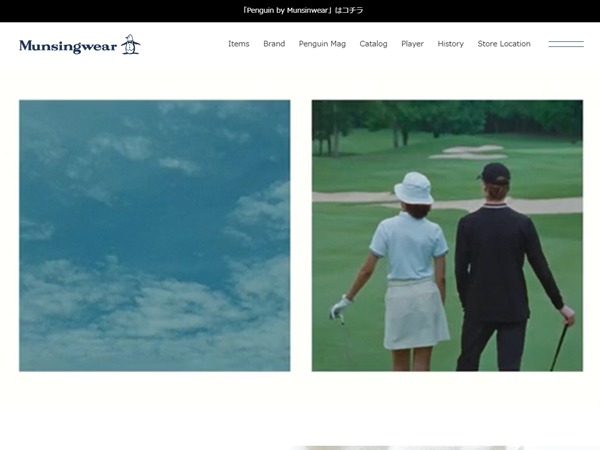Click the Munsingwear wordmark in the header
Screen dimensions: 600x450
[68, 45]
